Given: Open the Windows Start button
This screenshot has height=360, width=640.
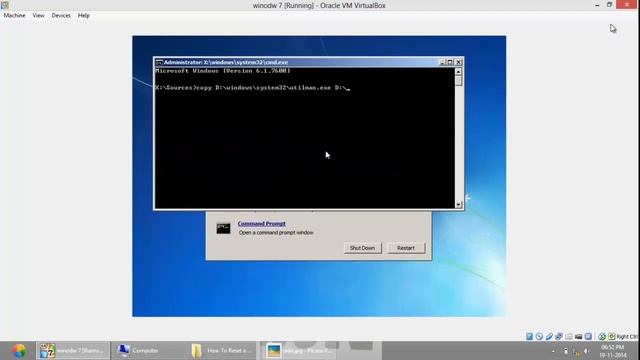Looking at the screenshot, I should point(18,351).
